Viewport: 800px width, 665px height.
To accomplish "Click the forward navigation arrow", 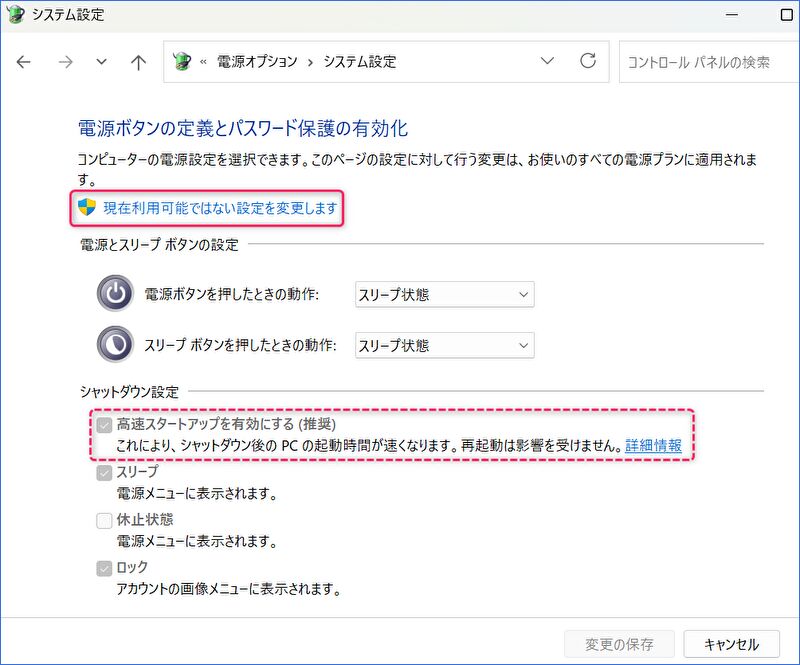I will pos(65,62).
